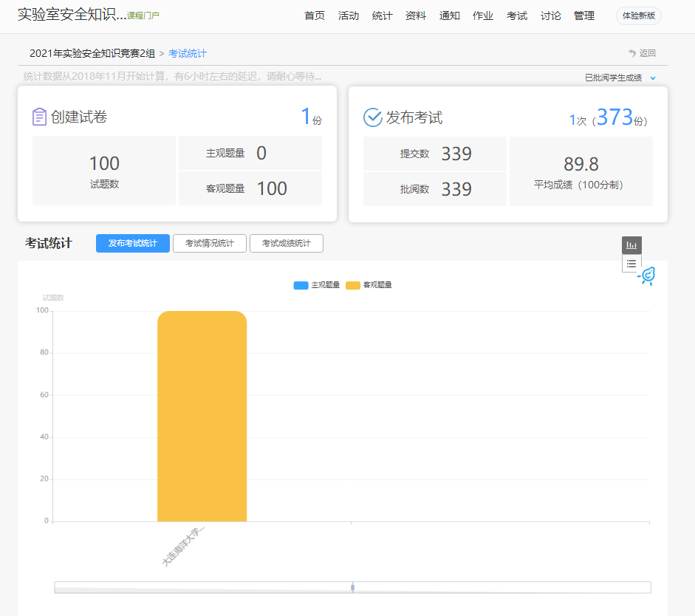
Task: Open the 考试 menu
Action: 517,16
